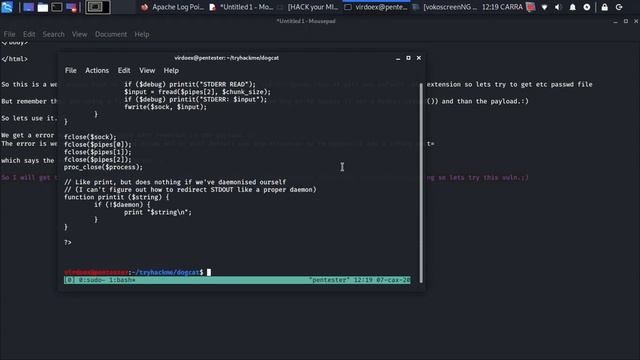Image resolution: width=640 pixels, height=360 pixels.
Task: Click the show desktop panel icon
Action: coord(28,7)
